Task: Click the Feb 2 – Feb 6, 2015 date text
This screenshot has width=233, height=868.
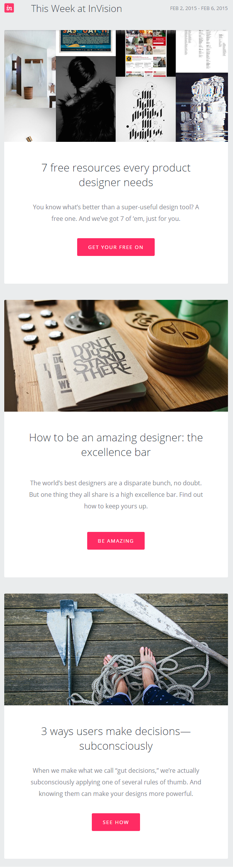Action: (x=199, y=8)
